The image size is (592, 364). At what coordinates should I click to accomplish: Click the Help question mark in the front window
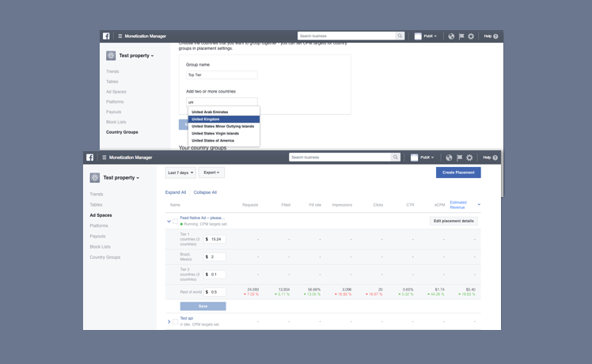[x=495, y=157]
